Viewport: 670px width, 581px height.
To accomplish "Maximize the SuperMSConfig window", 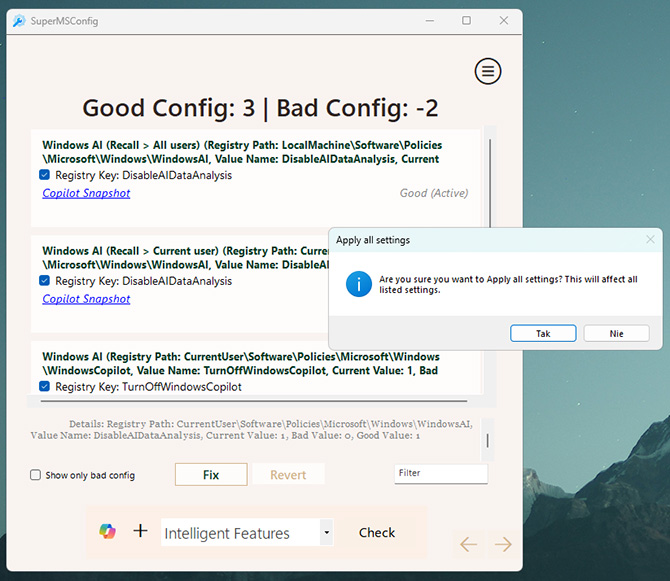I will (466, 21).
